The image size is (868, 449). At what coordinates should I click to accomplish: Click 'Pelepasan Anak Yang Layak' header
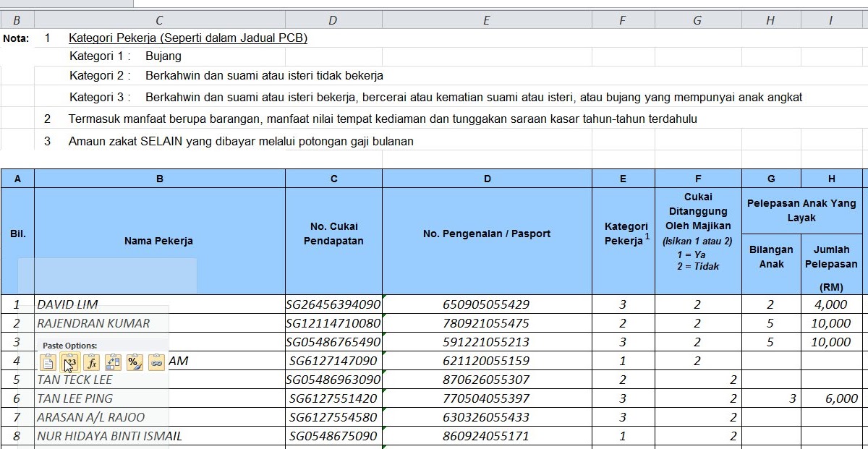point(801,210)
